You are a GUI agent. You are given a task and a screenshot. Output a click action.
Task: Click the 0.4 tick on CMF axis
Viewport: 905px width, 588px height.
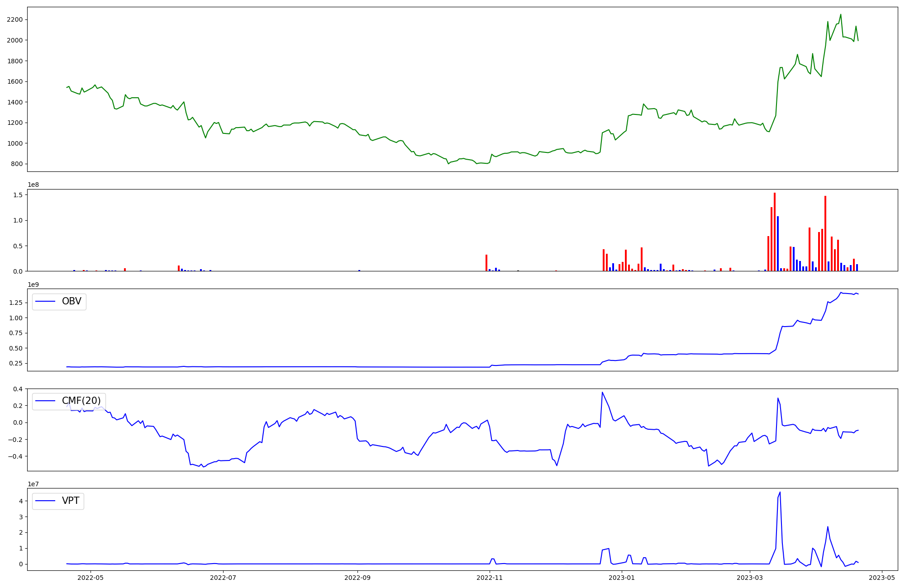[18, 389]
